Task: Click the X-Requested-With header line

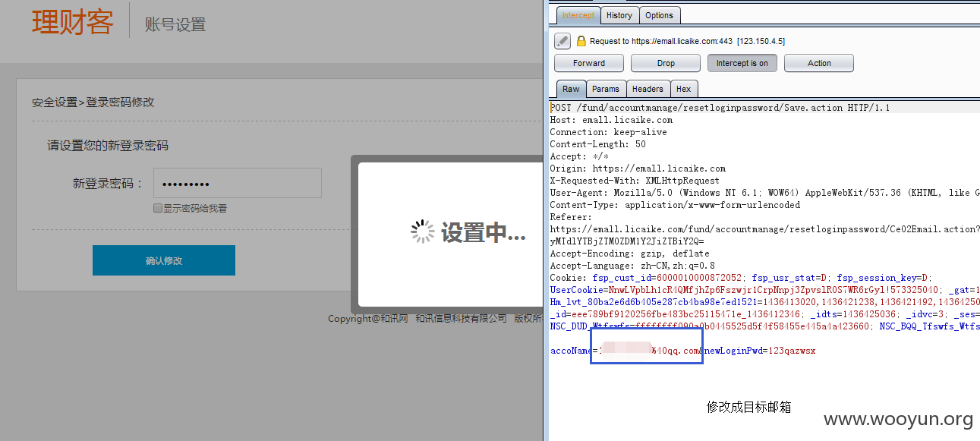Action: coord(635,181)
